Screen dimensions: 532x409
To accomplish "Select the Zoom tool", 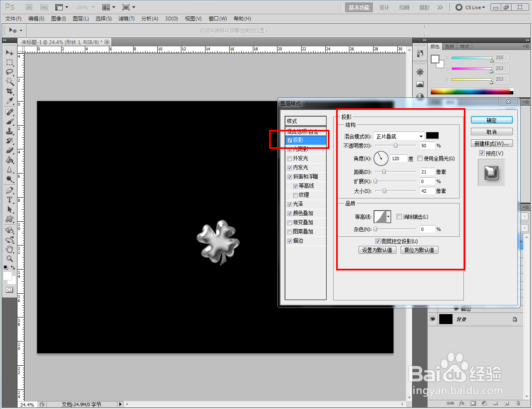I will (x=10, y=259).
